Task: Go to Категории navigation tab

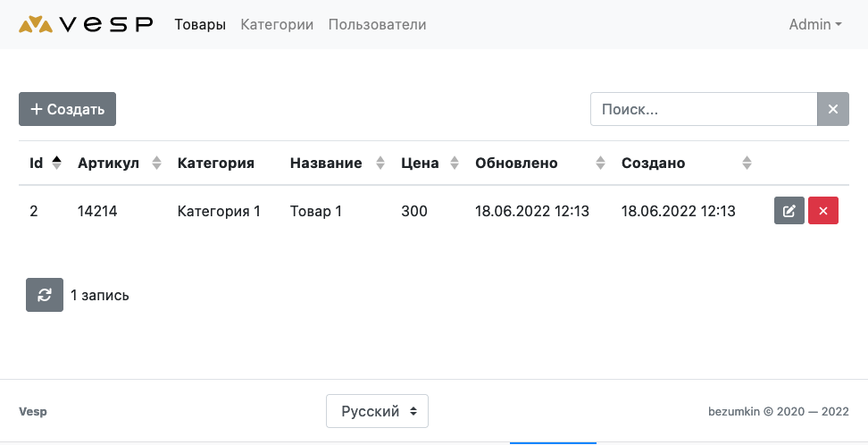Action: click(x=277, y=24)
